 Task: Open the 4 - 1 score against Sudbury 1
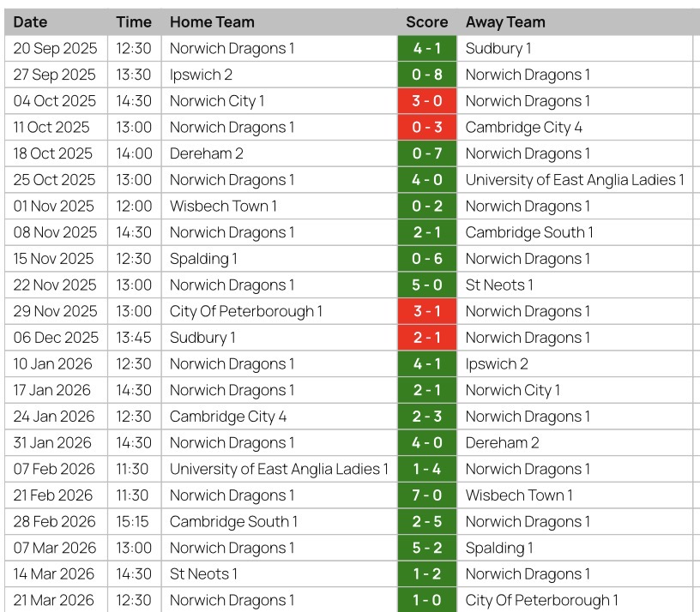(427, 49)
